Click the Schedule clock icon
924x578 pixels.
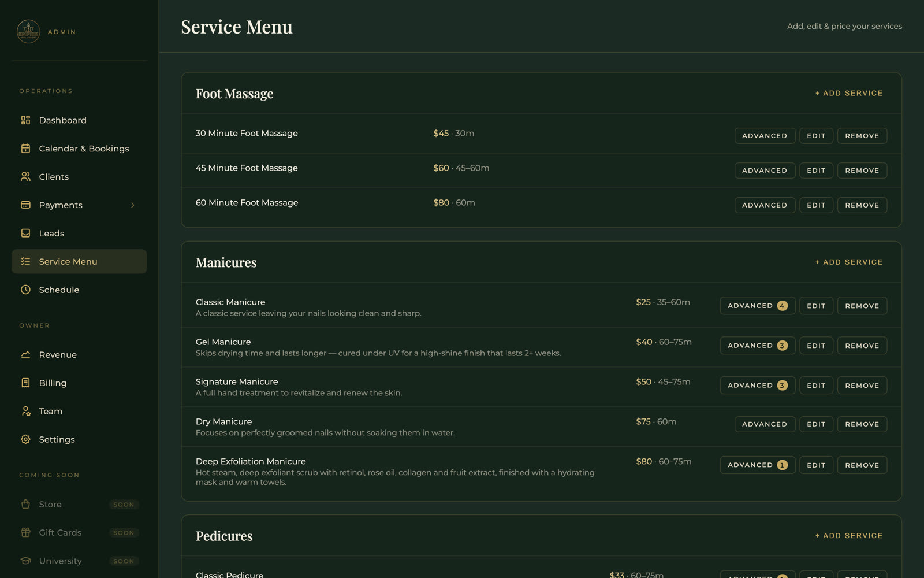coord(25,290)
